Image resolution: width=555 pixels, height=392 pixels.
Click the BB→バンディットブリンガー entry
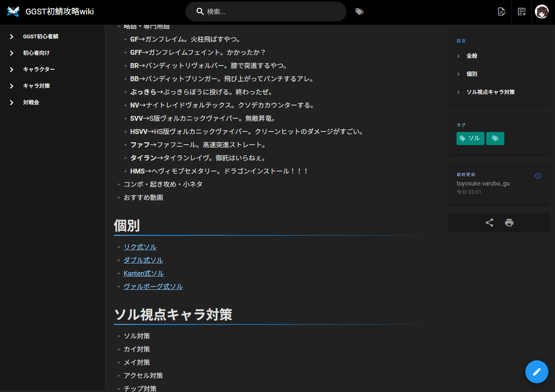click(x=222, y=79)
